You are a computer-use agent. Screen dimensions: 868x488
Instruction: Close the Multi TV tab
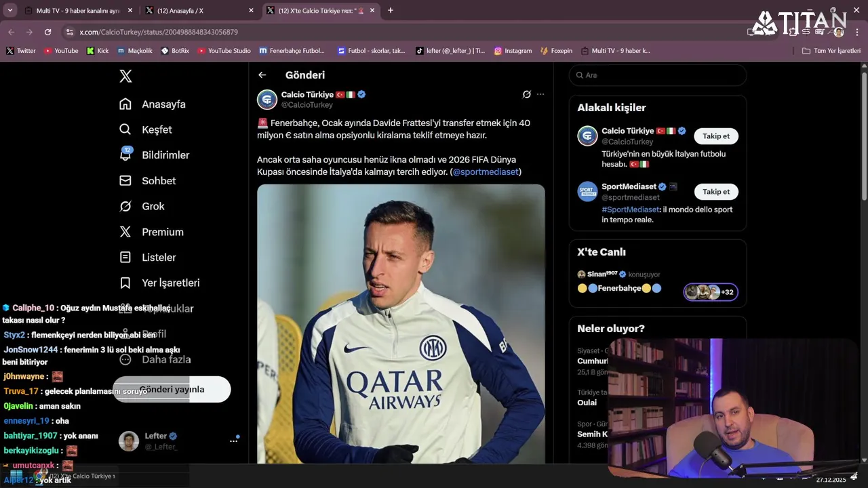click(130, 11)
